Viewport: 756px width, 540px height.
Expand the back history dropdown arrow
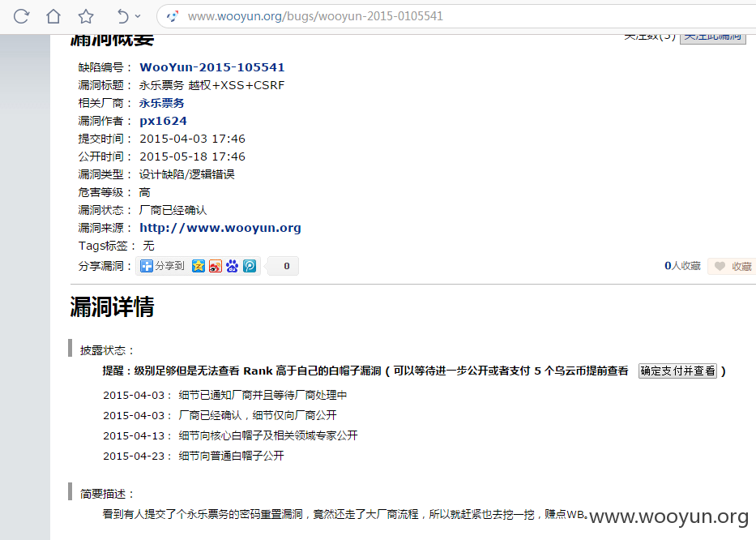point(138,16)
